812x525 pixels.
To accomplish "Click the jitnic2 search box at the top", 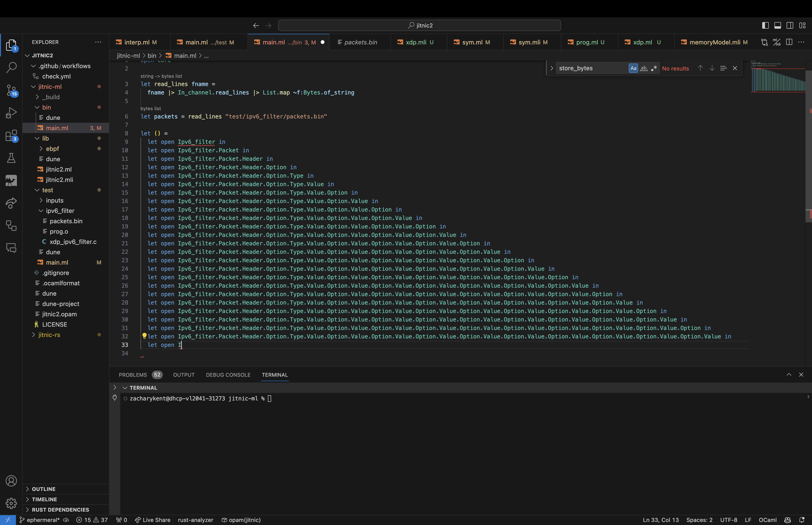I will [x=419, y=25].
